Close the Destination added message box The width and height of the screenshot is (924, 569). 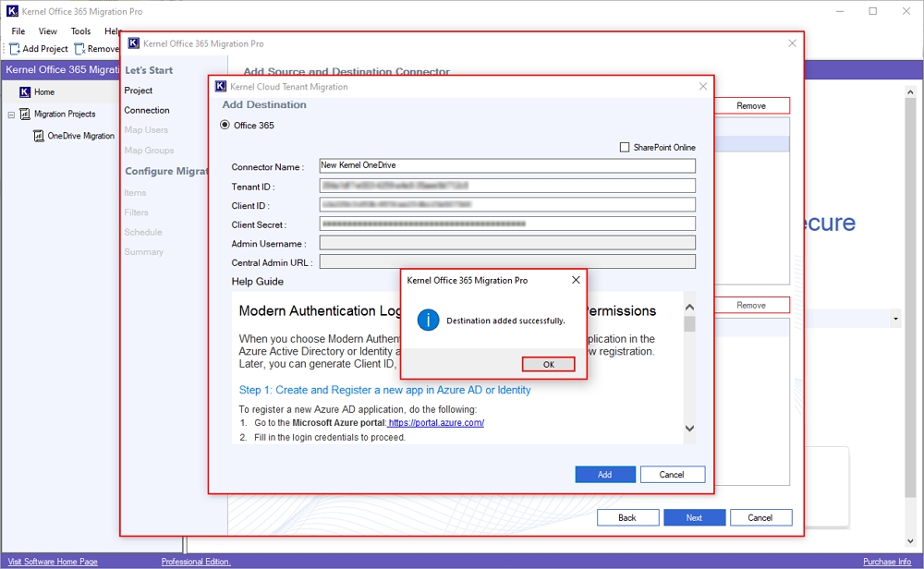[x=576, y=280]
